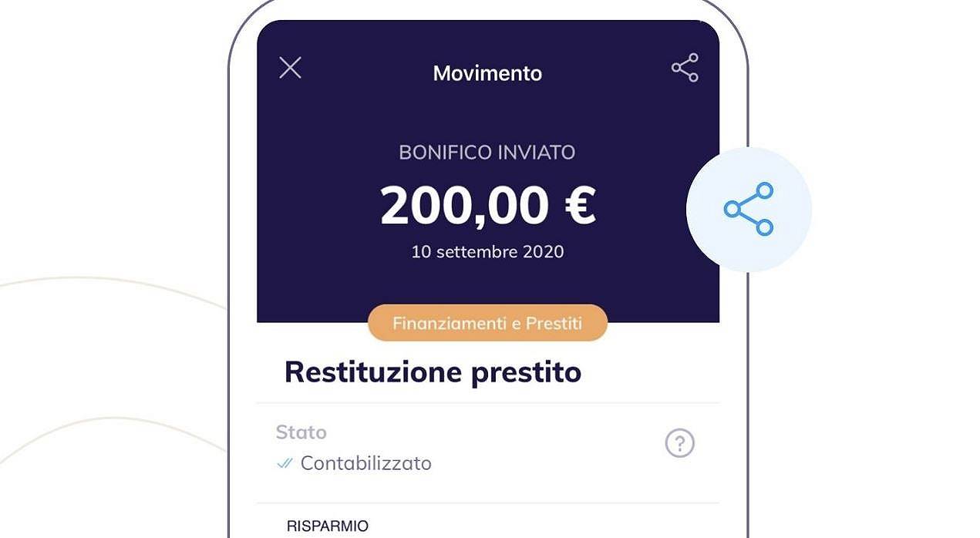Select the date 10 settembre 2020
Image resolution: width=980 pixels, height=538 pixels.
[487, 251]
